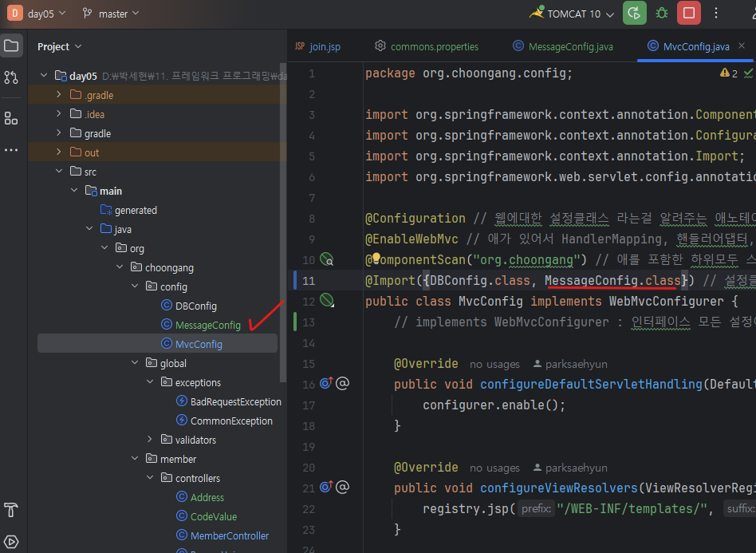Open the master branch dropdown

point(110,14)
